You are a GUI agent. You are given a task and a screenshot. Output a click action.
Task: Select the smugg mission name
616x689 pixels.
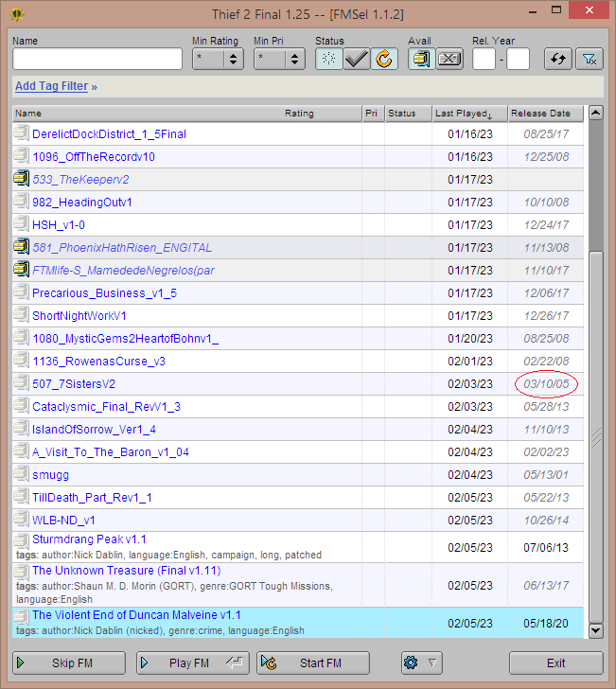click(x=50, y=475)
